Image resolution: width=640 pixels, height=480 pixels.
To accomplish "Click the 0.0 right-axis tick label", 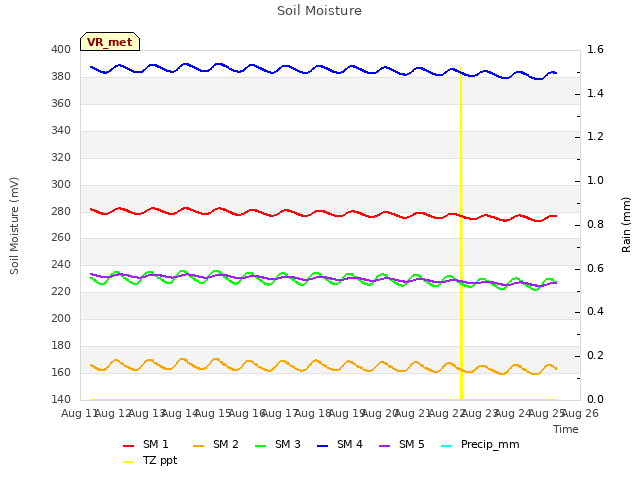I will tap(595, 399).
